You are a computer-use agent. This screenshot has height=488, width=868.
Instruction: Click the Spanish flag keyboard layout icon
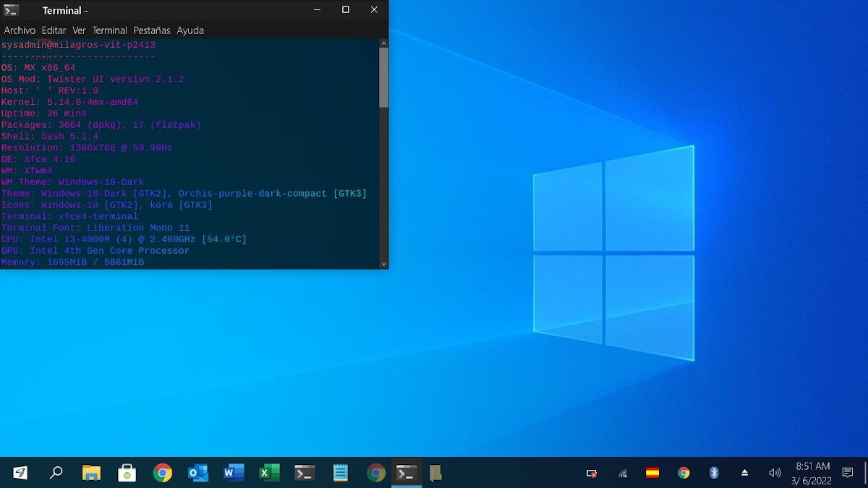click(x=652, y=473)
